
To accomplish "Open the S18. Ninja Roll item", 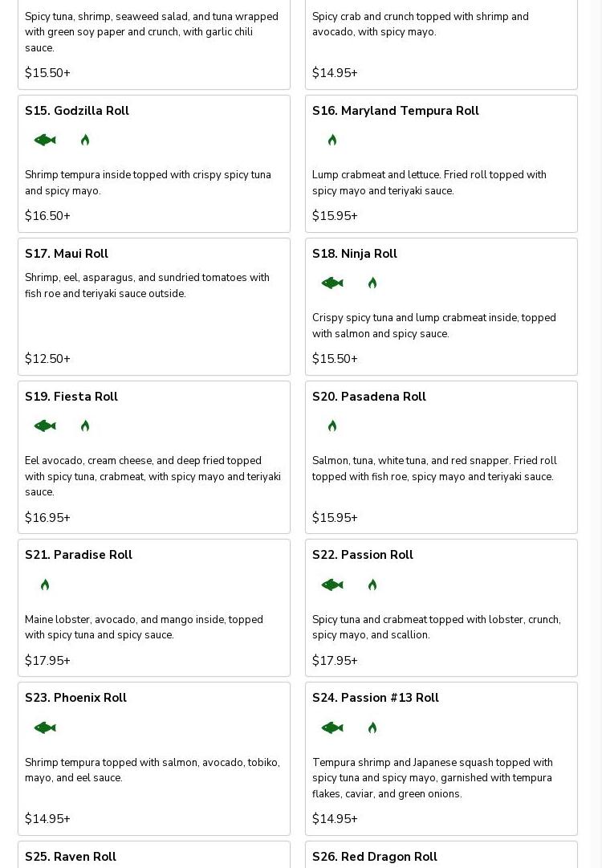I will pos(355,254).
